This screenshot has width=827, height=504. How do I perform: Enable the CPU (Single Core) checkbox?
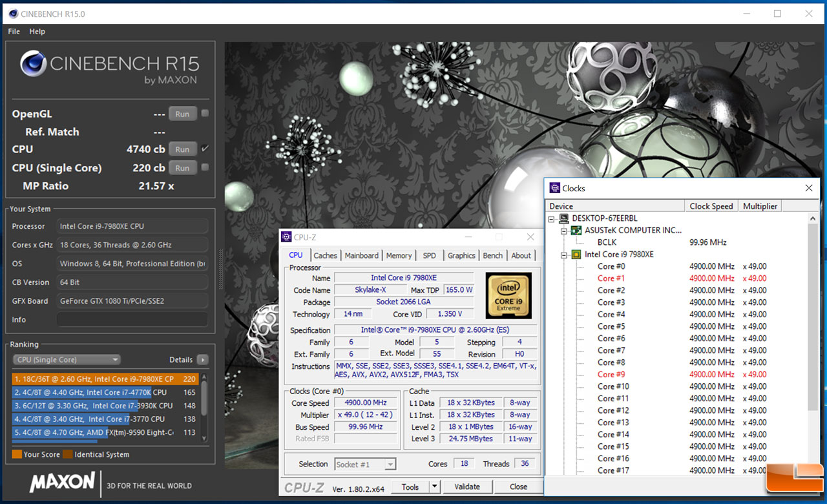click(205, 167)
